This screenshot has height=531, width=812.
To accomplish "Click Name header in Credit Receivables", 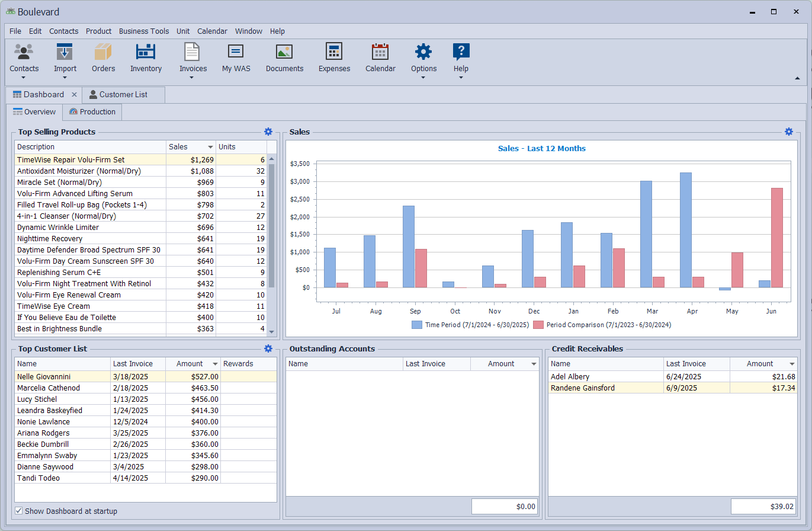I will (x=606, y=364).
